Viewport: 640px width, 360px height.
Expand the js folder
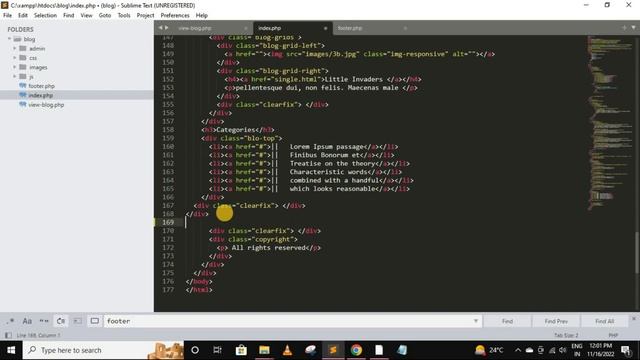coord(15,76)
